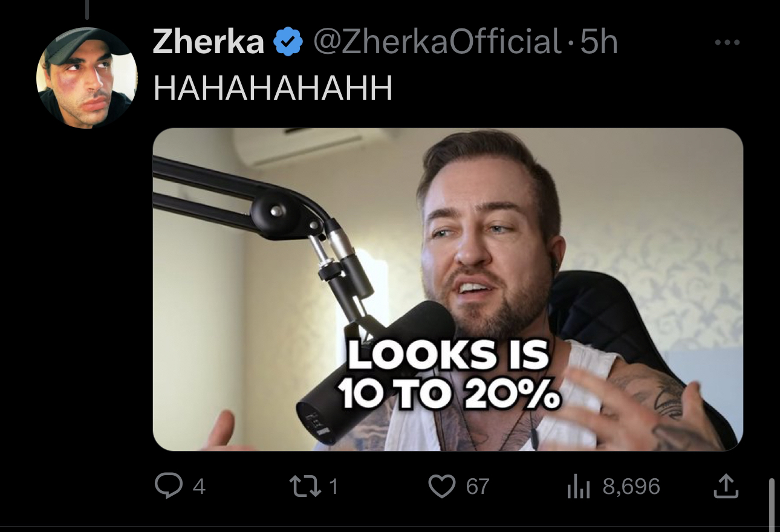Open the view analytics bar chart icon

click(x=579, y=487)
